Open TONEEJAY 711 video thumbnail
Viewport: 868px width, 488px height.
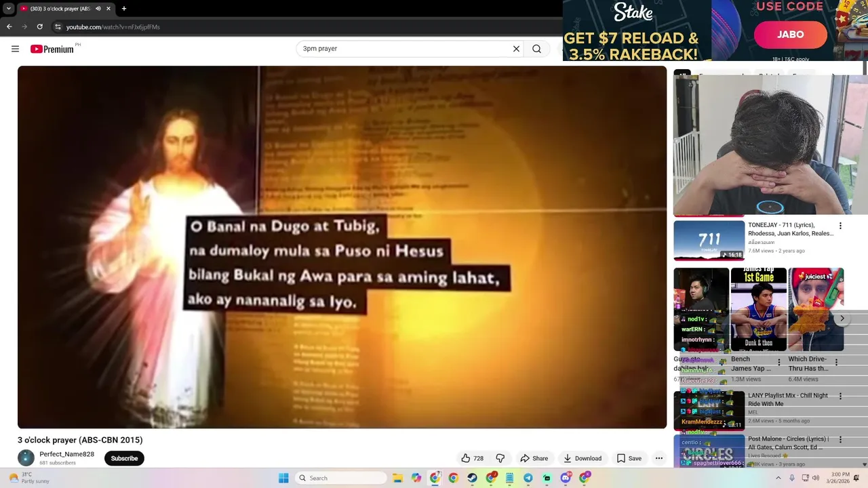(709, 240)
